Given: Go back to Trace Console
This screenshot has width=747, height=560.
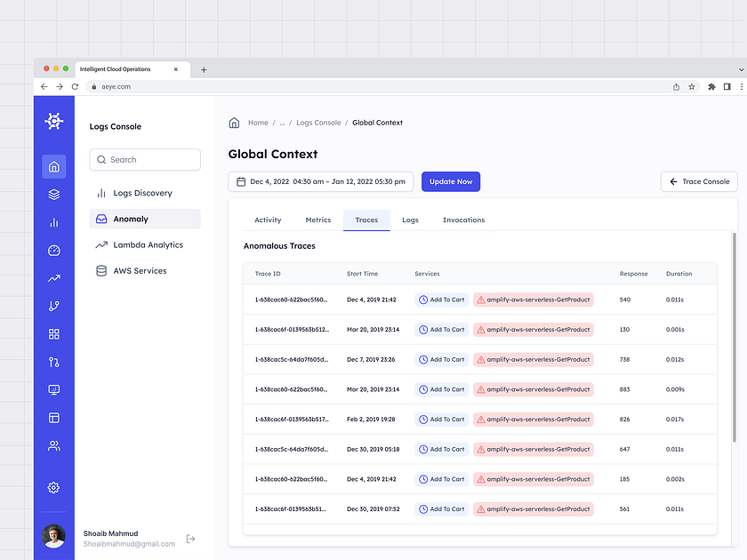Looking at the screenshot, I should click(698, 181).
